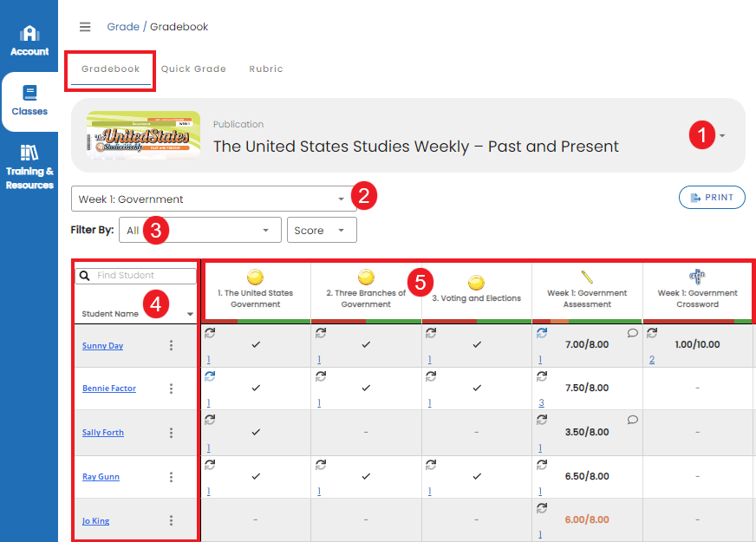Open the hamburger menu icon
This screenshot has height=542, width=756.
85,27
